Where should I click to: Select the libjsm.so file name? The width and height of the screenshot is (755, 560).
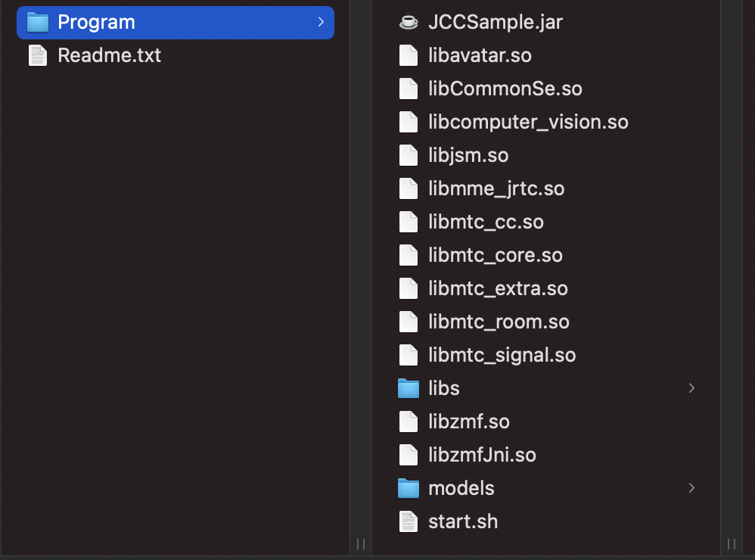pyautogui.click(x=468, y=156)
